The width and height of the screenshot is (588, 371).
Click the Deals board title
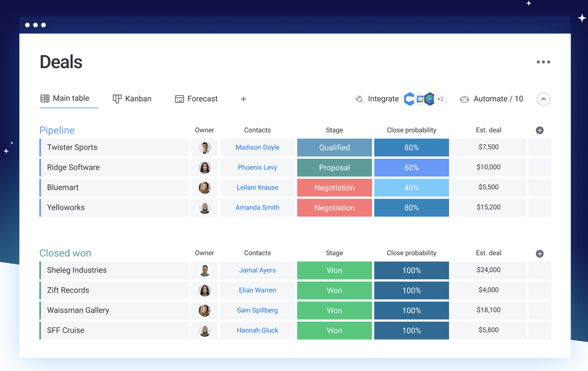[x=61, y=62]
